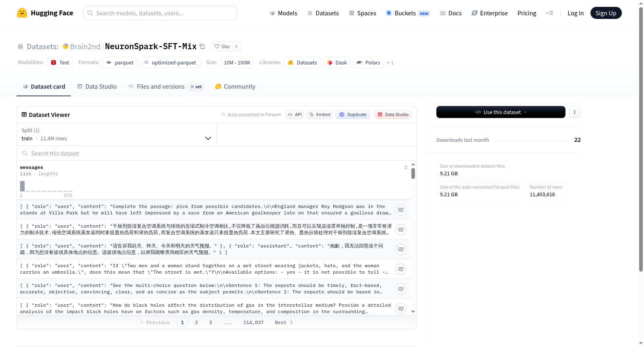The height and width of the screenshot is (347, 644).
Task: Click the dataset viewer scroll-up arrow
Action: click(413, 164)
